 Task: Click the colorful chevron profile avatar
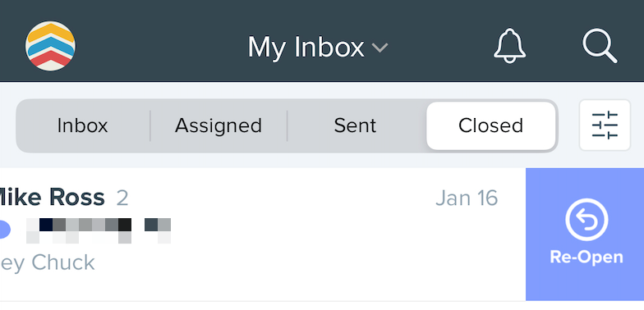point(50,46)
